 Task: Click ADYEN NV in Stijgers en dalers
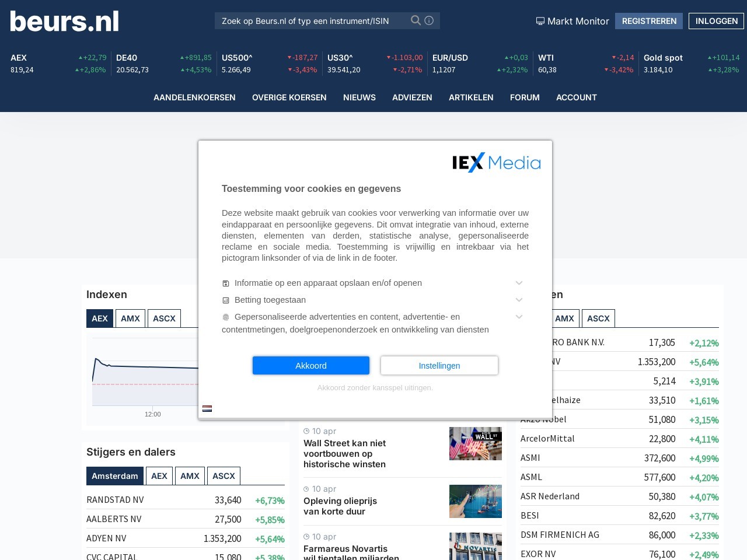[x=106, y=538]
